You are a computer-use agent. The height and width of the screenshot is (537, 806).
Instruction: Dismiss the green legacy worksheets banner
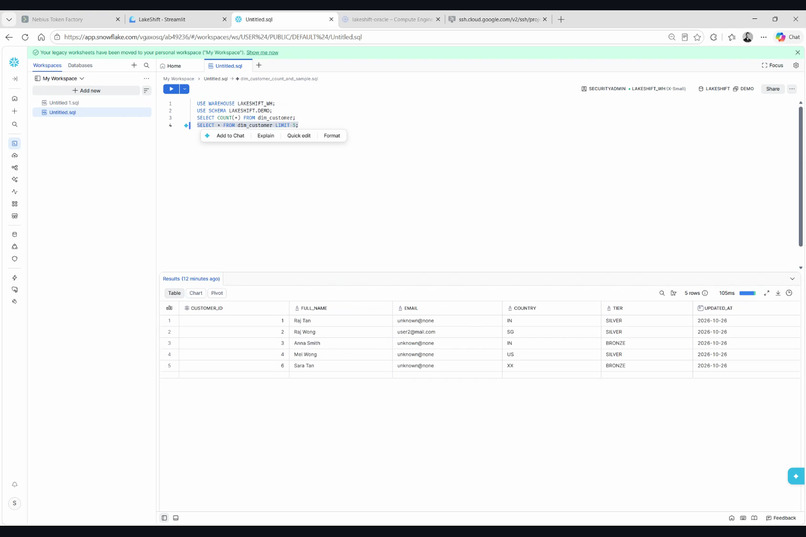(x=797, y=52)
